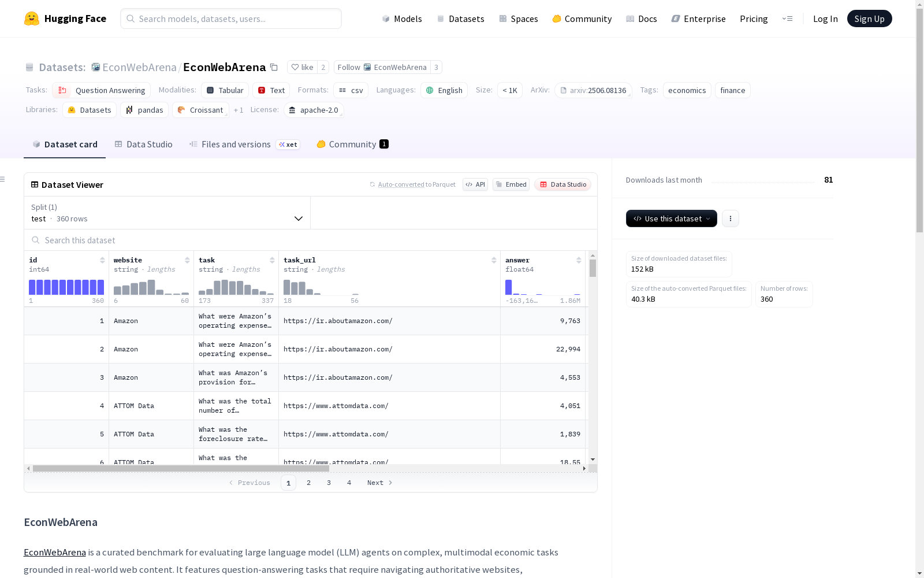Click the Embed viewer button
This screenshot has width=924, height=578.
(511, 184)
